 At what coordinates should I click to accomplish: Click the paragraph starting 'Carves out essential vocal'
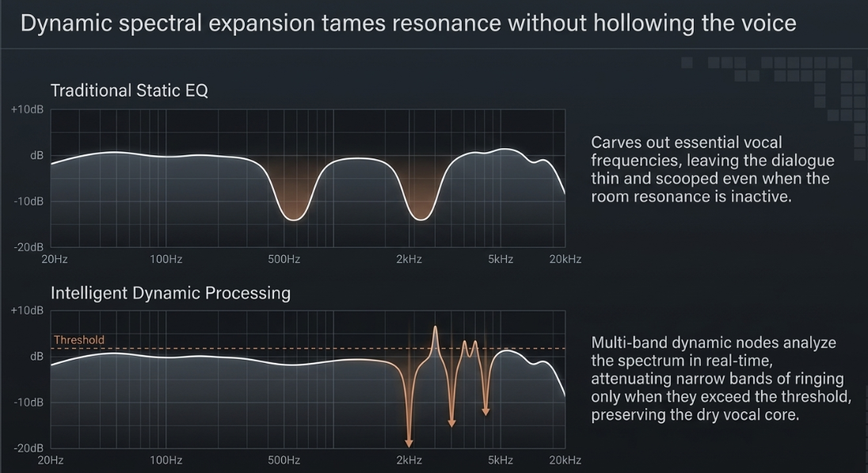713,170
